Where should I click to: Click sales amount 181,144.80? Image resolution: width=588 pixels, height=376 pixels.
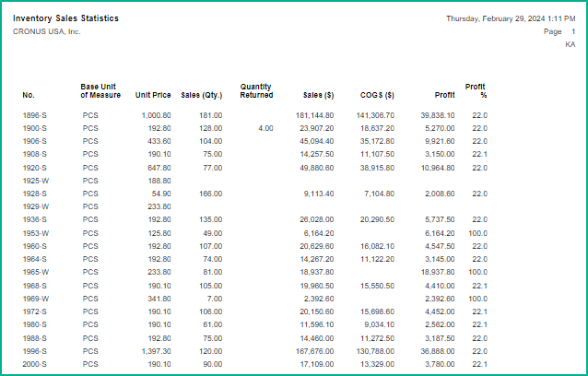tap(314, 115)
